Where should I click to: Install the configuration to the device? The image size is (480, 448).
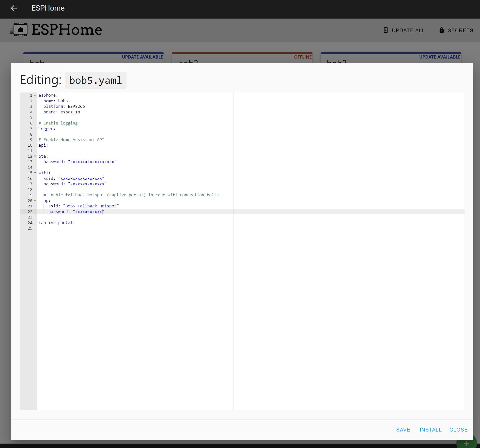tap(430, 430)
